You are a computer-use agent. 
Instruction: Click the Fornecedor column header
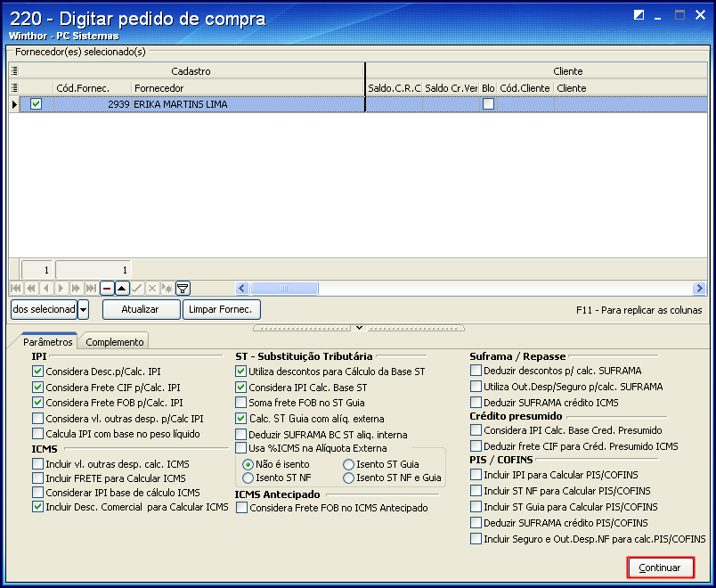[x=248, y=87]
